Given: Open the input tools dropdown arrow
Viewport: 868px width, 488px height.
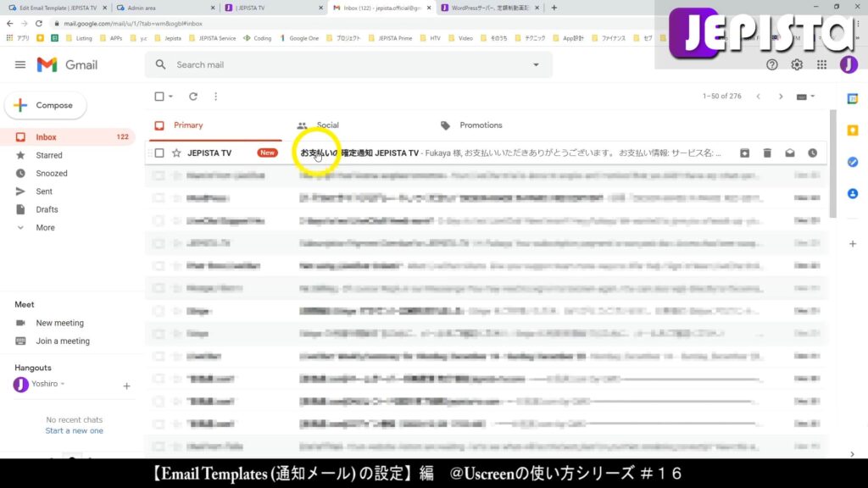Looking at the screenshot, I should 813,97.
